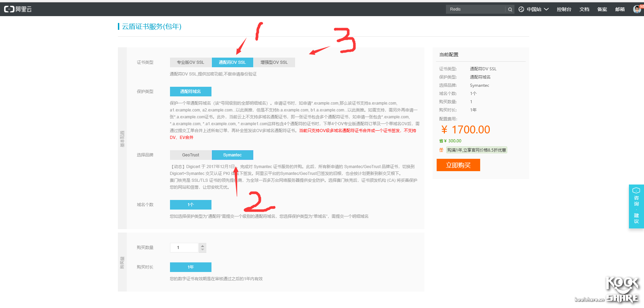Image resolution: width=644 pixels, height=308 pixels.
Task: Open 文档 documentation menu
Action: pos(584,9)
